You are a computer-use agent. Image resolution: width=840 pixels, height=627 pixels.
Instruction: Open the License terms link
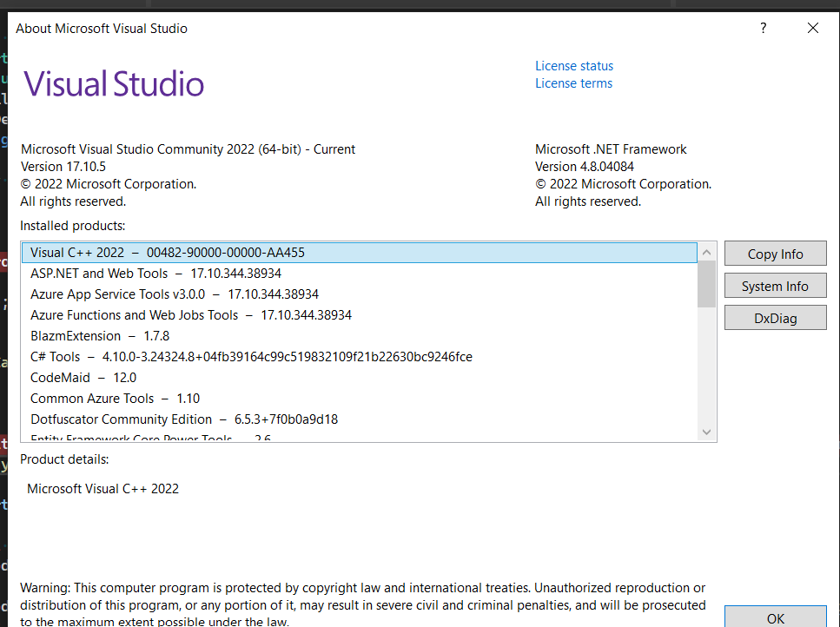click(x=573, y=83)
